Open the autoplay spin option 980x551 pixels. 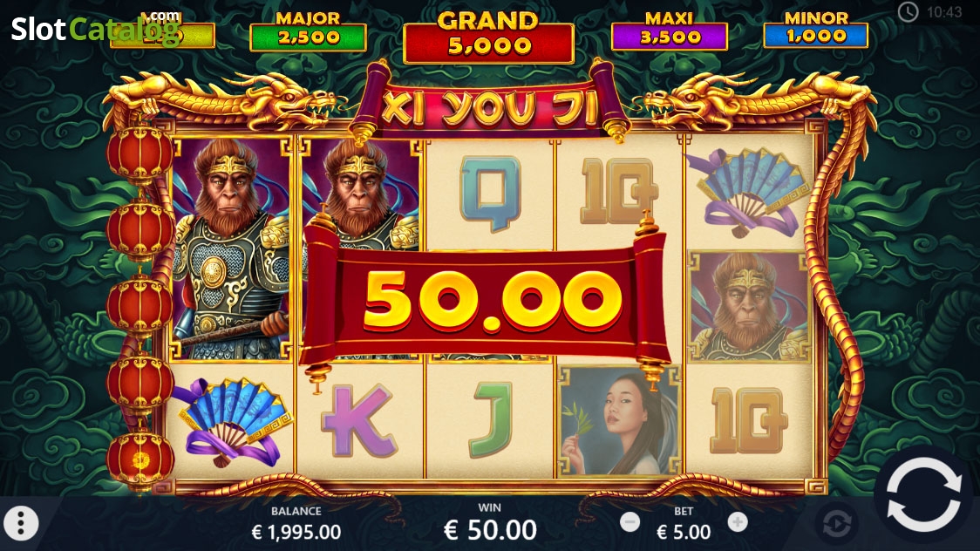pos(838,523)
